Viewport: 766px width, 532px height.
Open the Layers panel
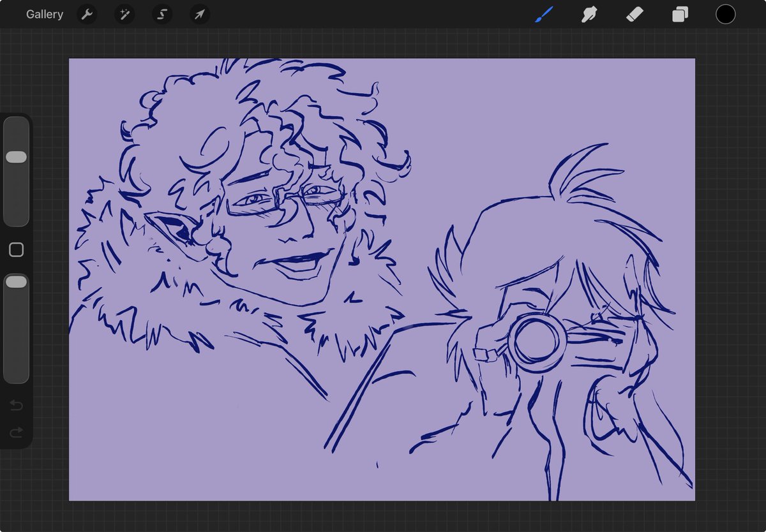(x=680, y=14)
